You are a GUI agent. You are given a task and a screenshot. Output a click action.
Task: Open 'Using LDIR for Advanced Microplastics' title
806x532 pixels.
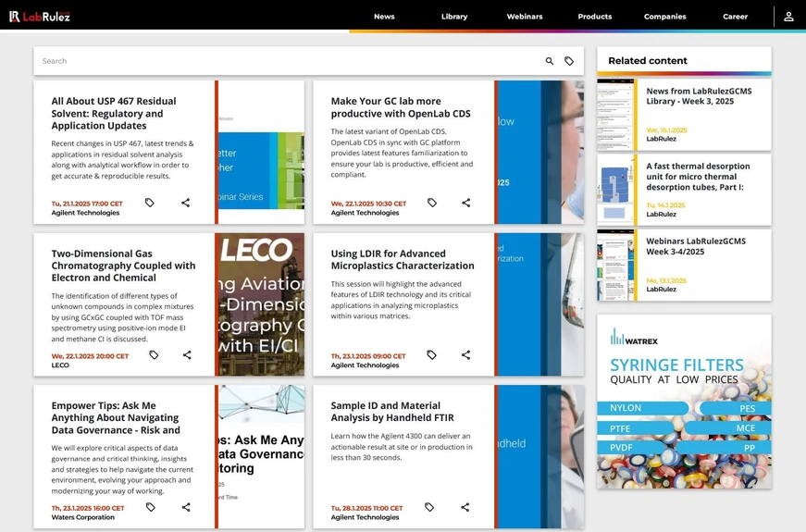(x=403, y=260)
